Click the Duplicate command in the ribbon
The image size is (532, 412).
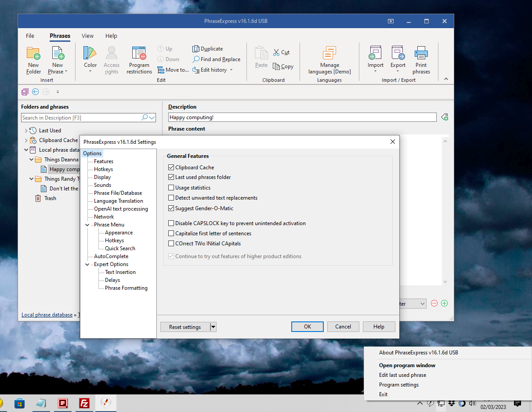207,49
